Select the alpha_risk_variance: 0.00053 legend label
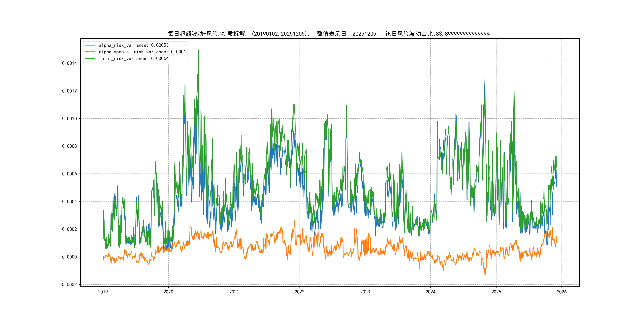 point(134,45)
